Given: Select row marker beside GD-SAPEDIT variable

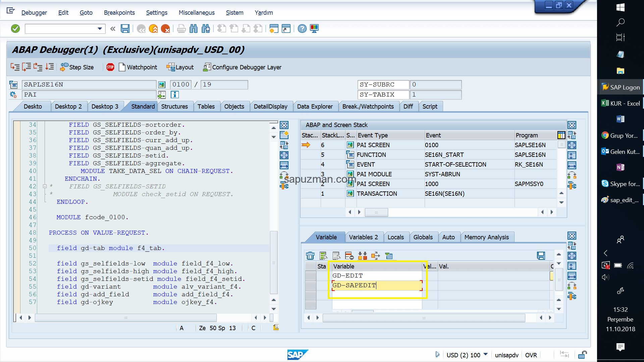Looking at the screenshot, I should point(311,285).
